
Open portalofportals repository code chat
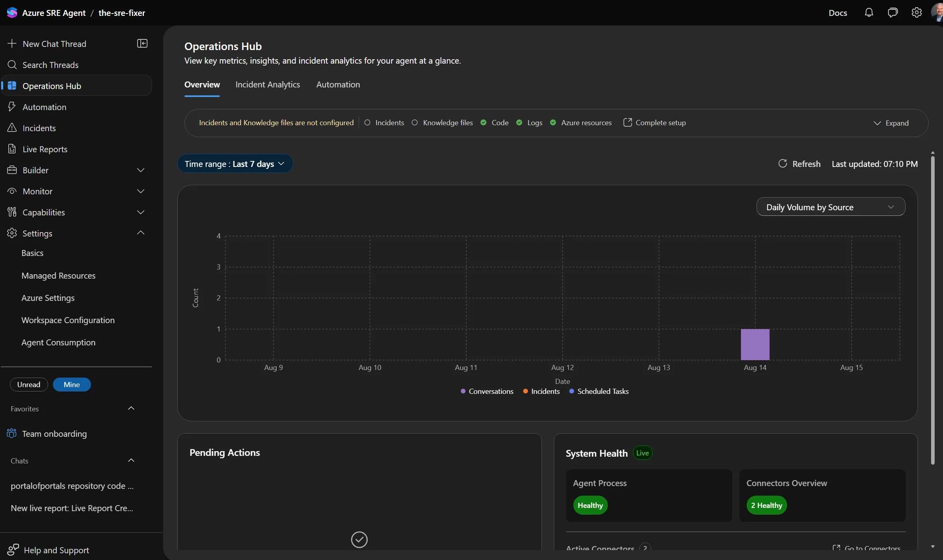(72, 486)
